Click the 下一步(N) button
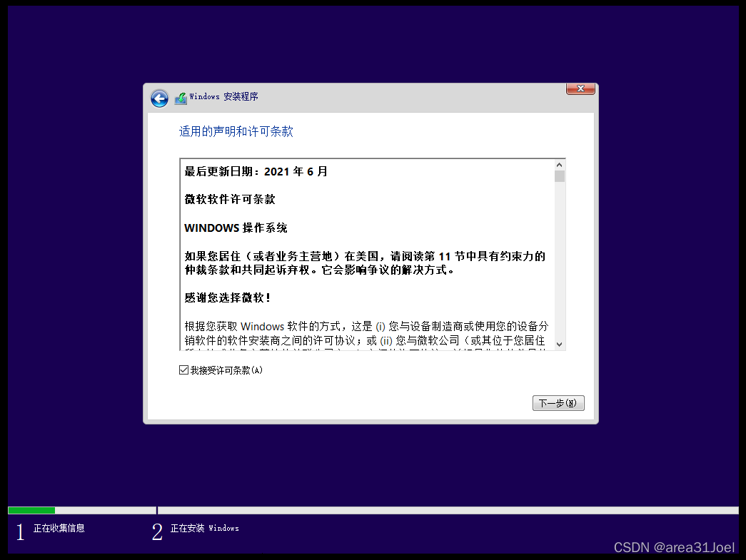Image resolution: width=746 pixels, height=560 pixels. 558,403
